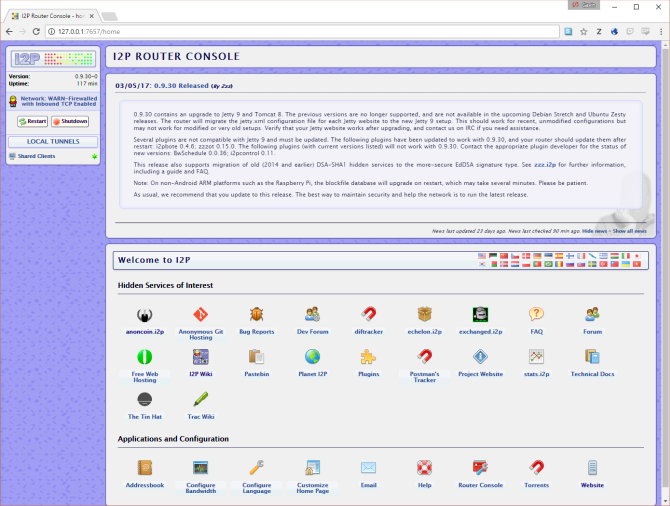Screen dimensions: 670x506
Task: Open the Chrome menu three-dot button
Action: coord(659,31)
